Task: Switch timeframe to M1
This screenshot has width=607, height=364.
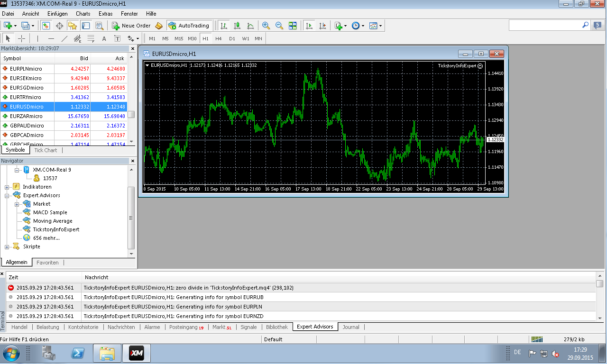Action: click(x=152, y=38)
